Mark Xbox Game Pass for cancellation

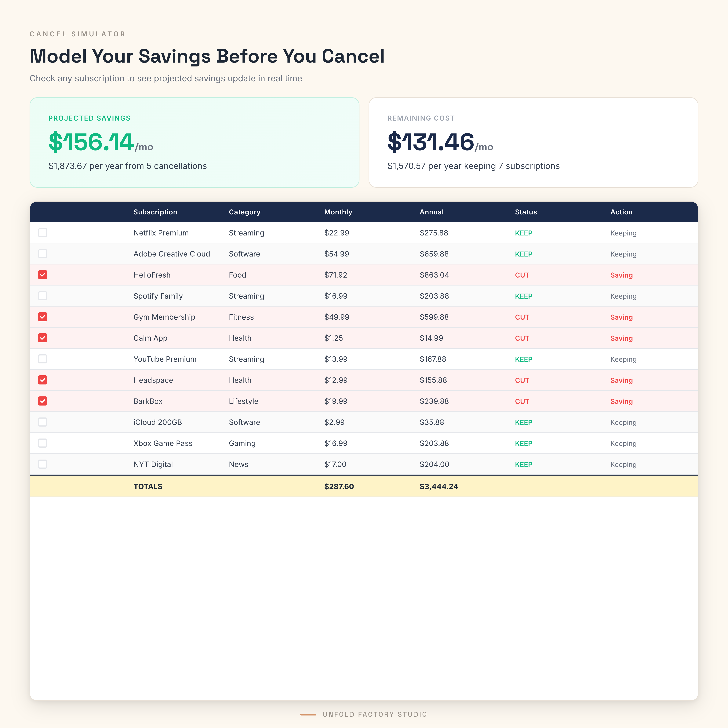pos(43,443)
